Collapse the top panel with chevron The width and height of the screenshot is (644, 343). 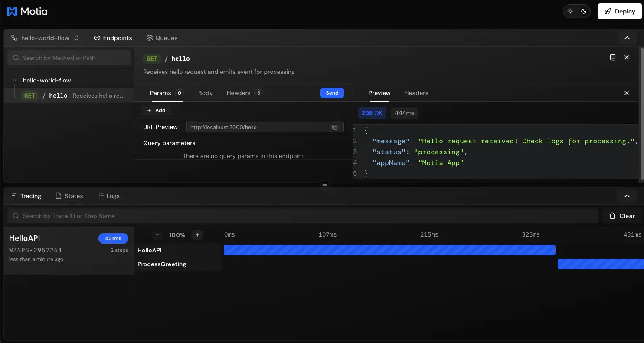(x=627, y=38)
